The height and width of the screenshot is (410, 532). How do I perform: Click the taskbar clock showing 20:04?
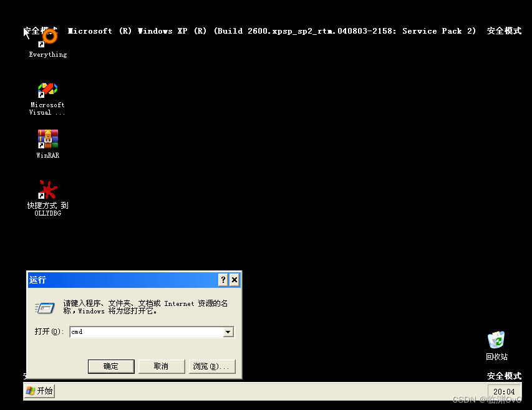pos(504,392)
